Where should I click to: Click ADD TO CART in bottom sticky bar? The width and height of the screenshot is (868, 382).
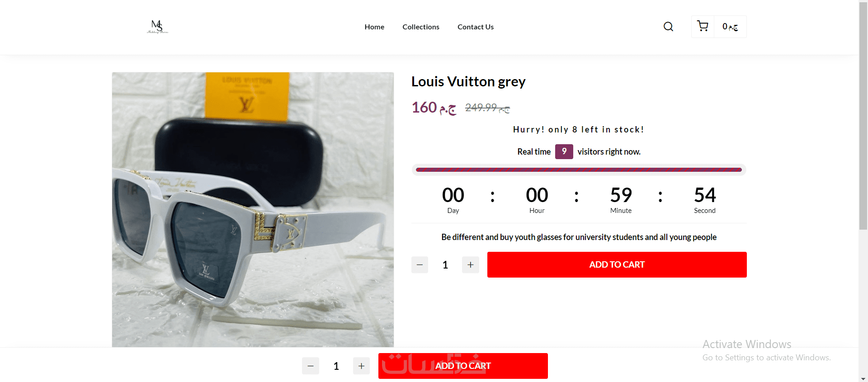pos(463,366)
